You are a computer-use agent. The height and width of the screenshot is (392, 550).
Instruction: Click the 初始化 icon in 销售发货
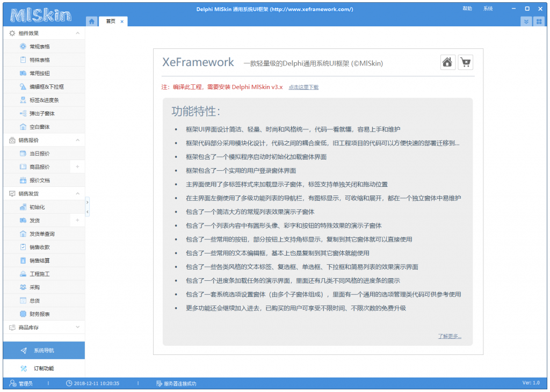(x=23, y=207)
